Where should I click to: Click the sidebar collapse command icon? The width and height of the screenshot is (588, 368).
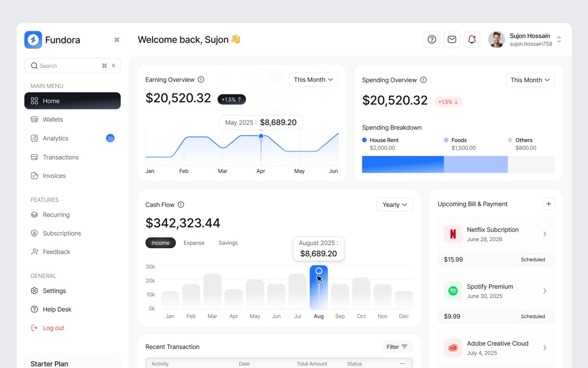(117, 40)
